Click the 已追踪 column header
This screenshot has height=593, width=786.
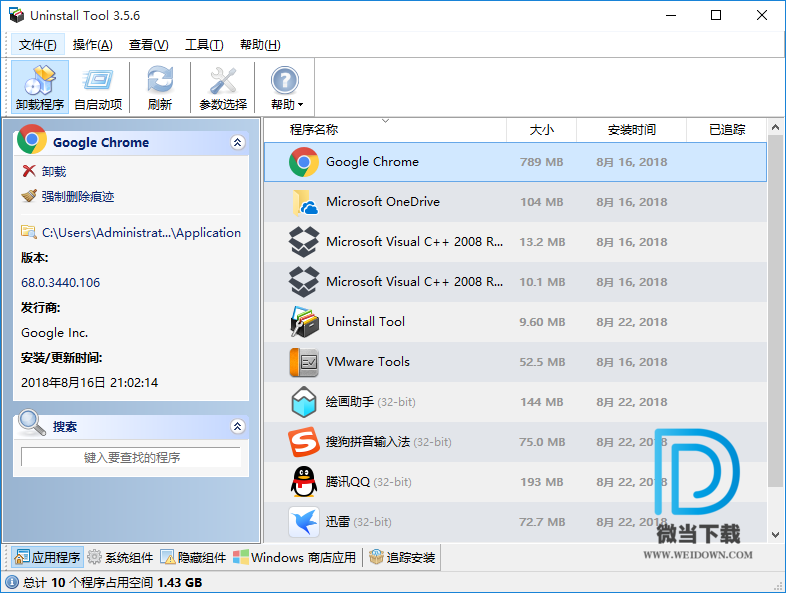(x=726, y=130)
